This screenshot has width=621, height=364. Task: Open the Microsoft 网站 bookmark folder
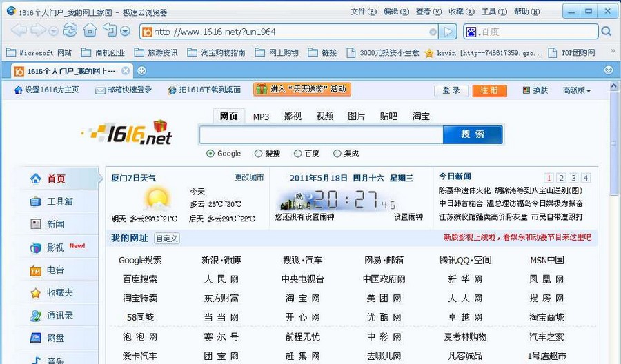(39, 52)
